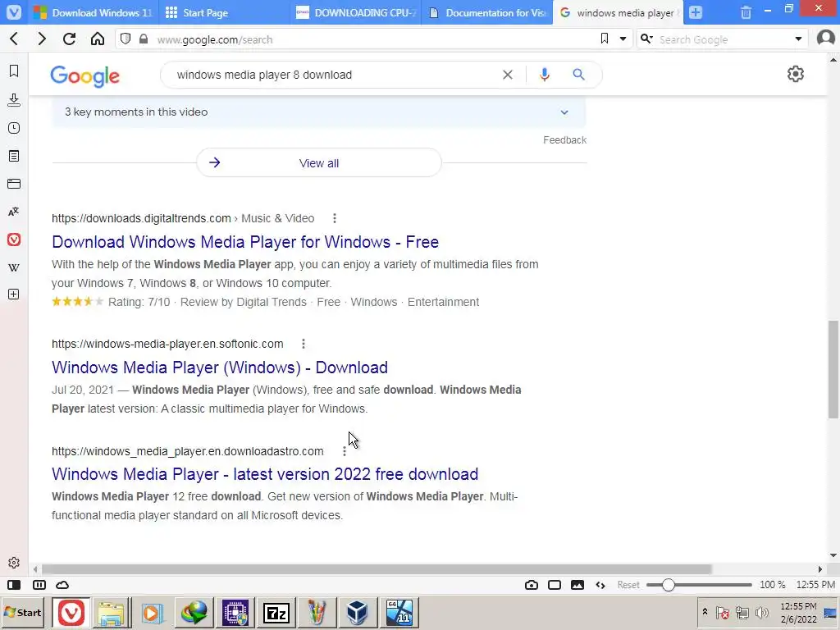Open the page tiling status icon

point(555,585)
